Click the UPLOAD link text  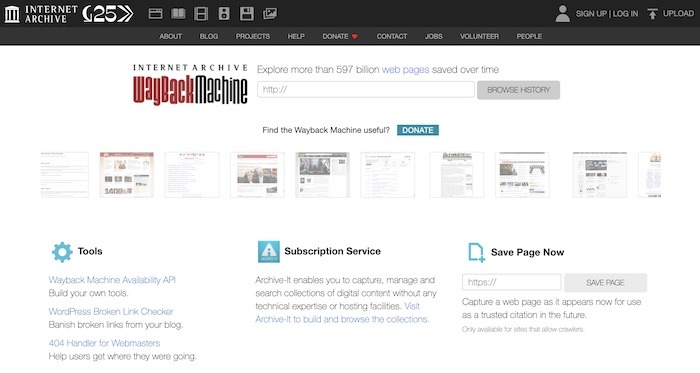click(678, 13)
